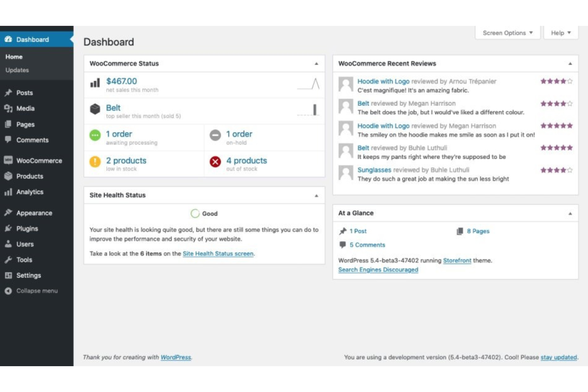The width and height of the screenshot is (588, 392).
Task: Collapse the WooCommerce Status panel
Action: pyautogui.click(x=316, y=63)
